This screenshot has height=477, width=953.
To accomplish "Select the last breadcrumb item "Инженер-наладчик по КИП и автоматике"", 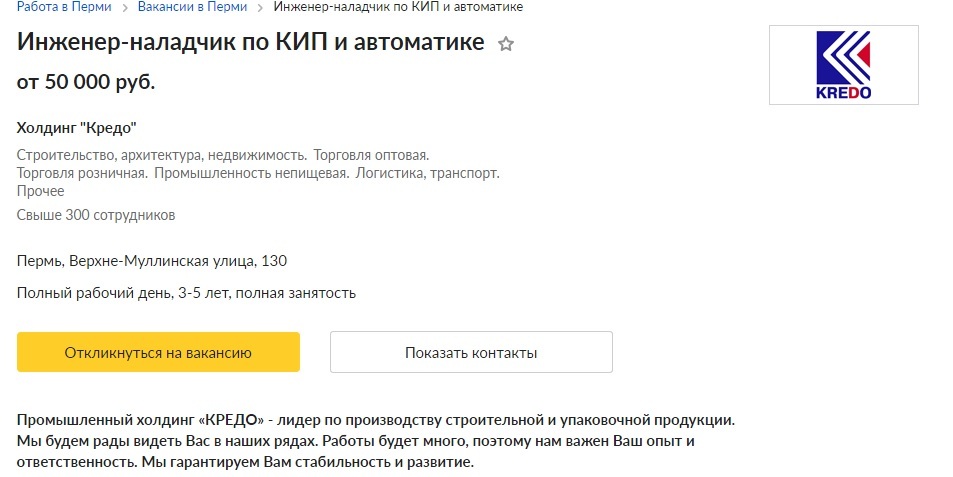I will tap(397, 7).
